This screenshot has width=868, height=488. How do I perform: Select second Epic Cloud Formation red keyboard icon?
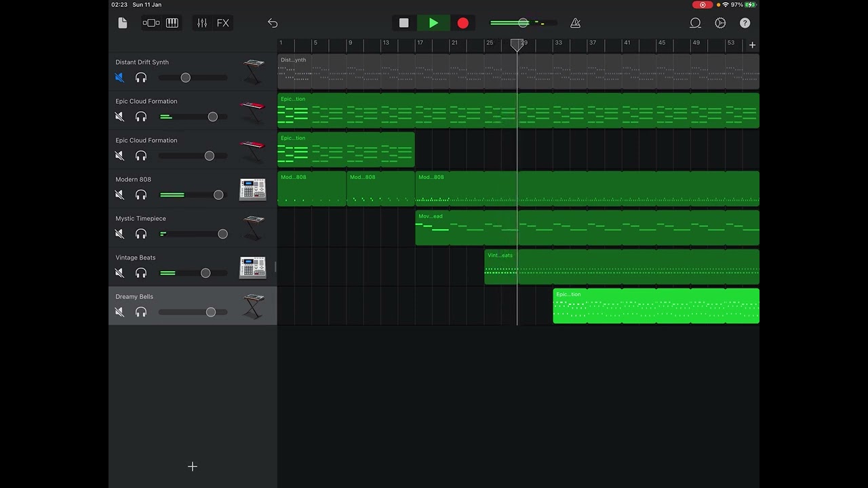[252, 150]
